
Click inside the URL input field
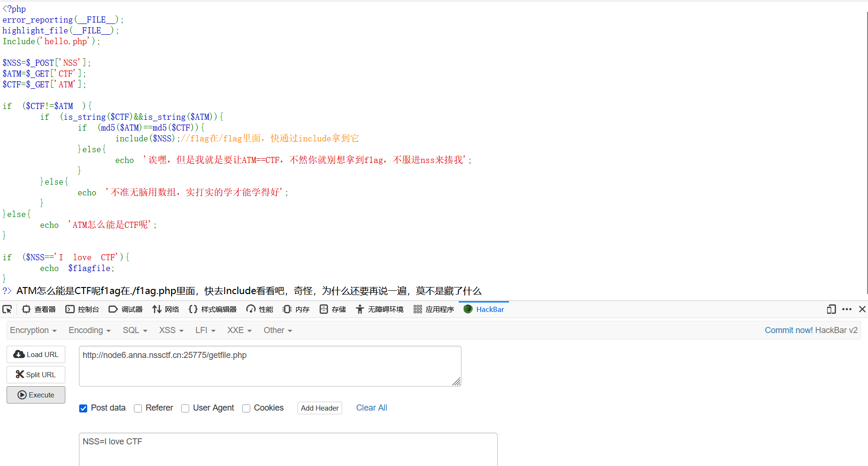(270, 366)
